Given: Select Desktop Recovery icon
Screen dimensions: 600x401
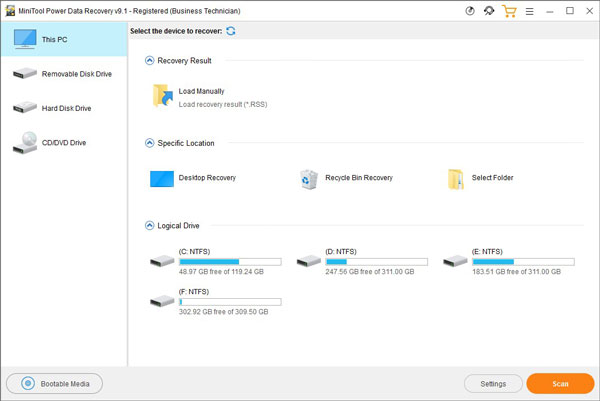Looking at the screenshot, I should [162, 179].
